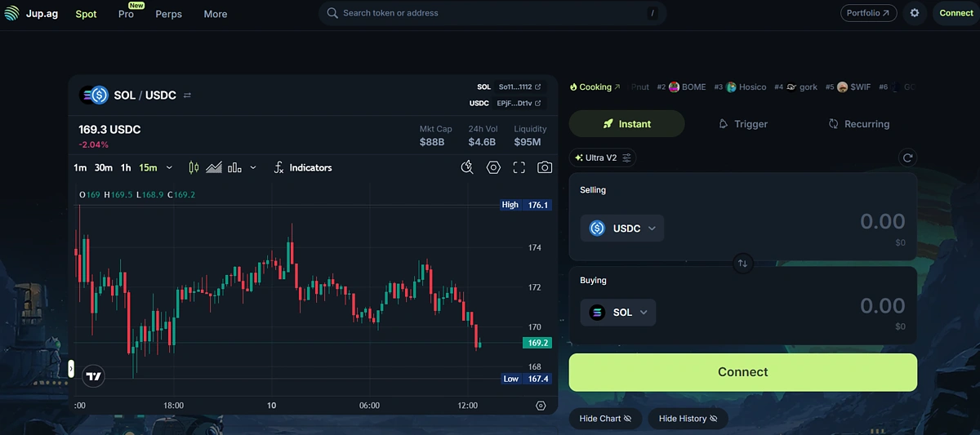The image size is (980, 435).
Task: Click the 24h Vol $4.6B value
Action: [x=482, y=143]
